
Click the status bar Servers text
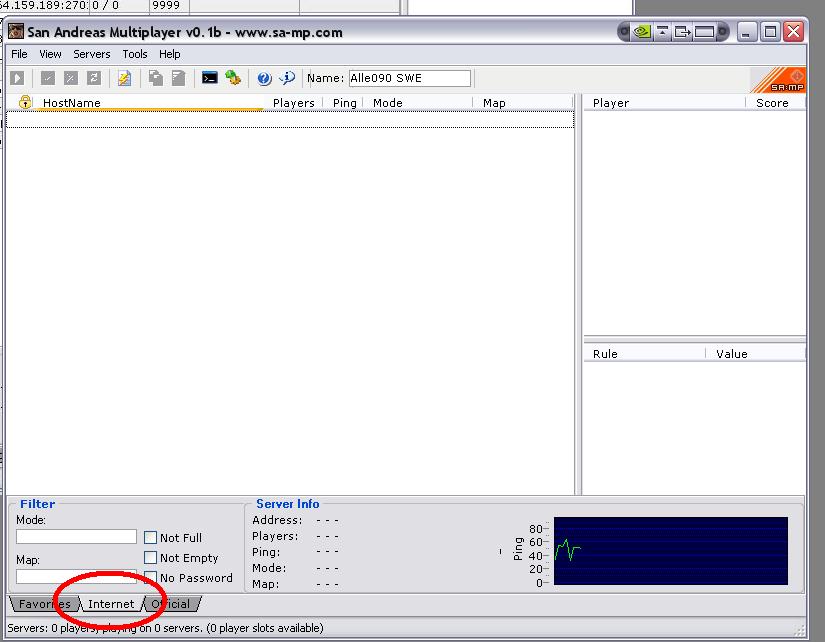pyautogui.click(x=165, y=628)
